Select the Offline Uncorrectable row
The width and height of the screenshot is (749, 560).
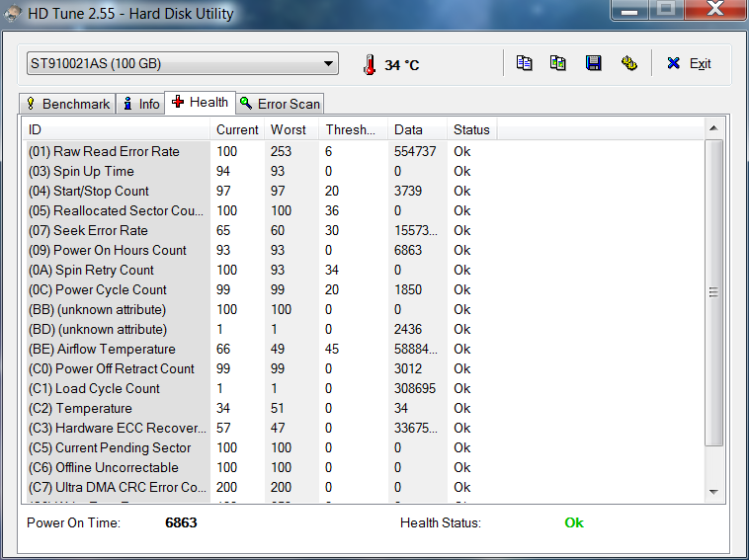tap(363, 468)
